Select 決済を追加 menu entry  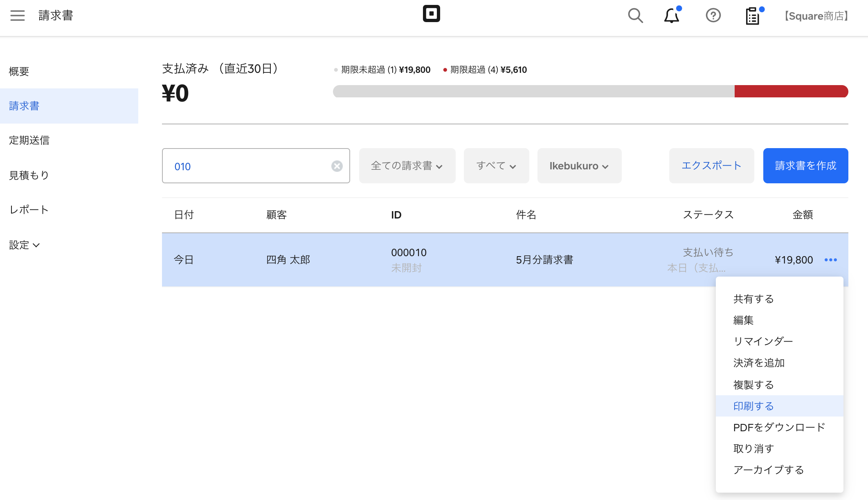pos(759,363)
